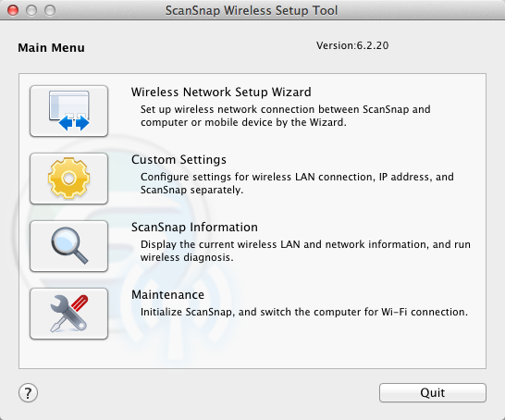Quit the ScanSnap Wireless Setup Tool
Image resolution: width=505 pixels, height=420 pixels.
(x=433, y=392)
